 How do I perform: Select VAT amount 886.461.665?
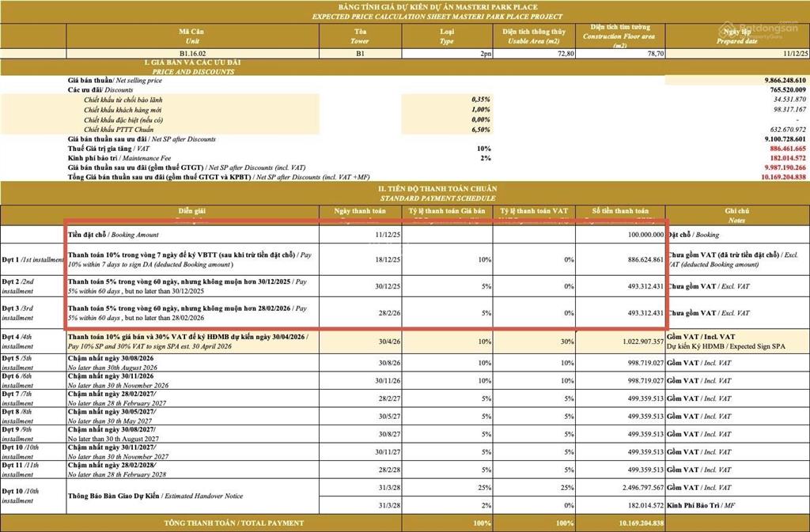coord(788,149)
